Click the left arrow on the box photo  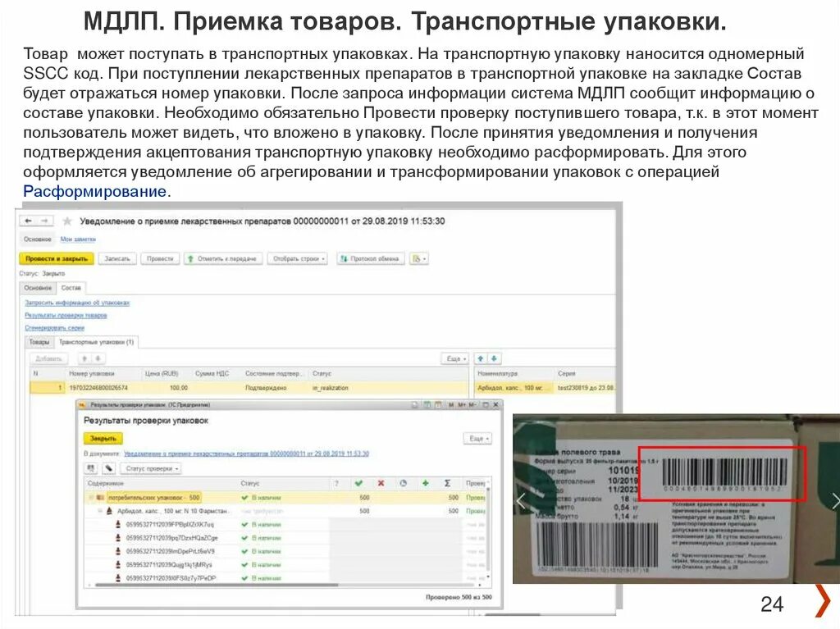pos(522,502)
